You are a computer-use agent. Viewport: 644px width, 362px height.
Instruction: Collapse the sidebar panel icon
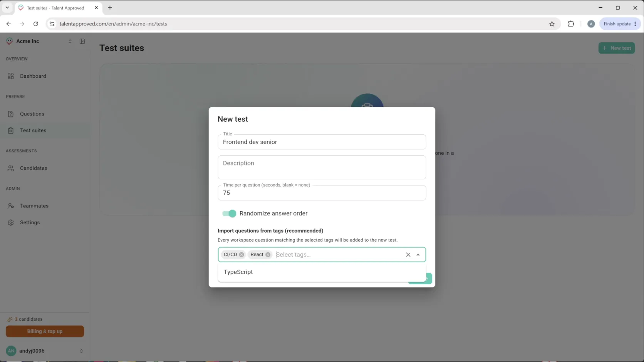click(82, 41)
